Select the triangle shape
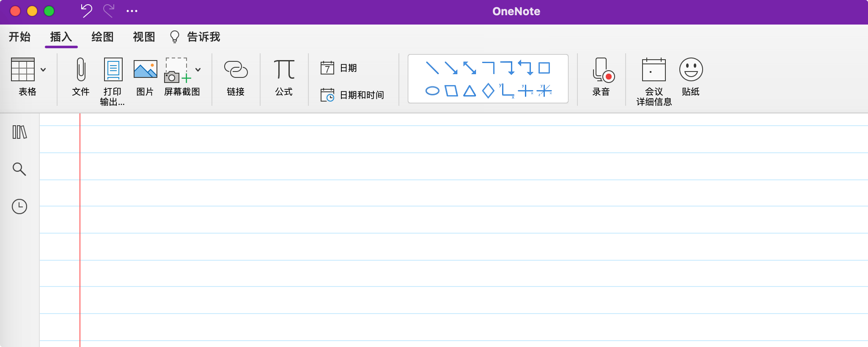Viewport: 868px width, 347px height. (470, 91)
